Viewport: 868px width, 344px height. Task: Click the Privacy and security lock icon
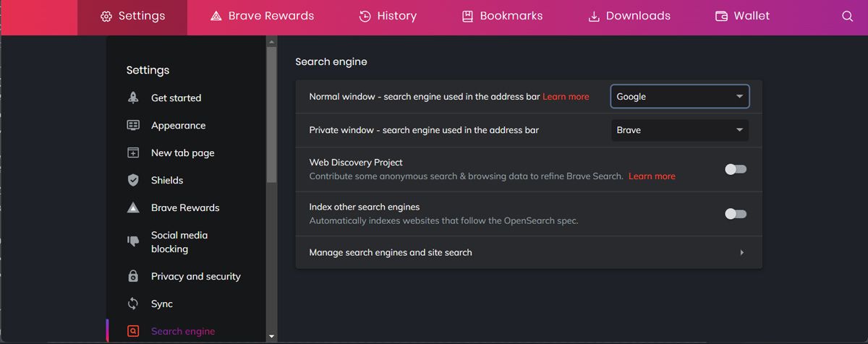(x=133, y=276)
